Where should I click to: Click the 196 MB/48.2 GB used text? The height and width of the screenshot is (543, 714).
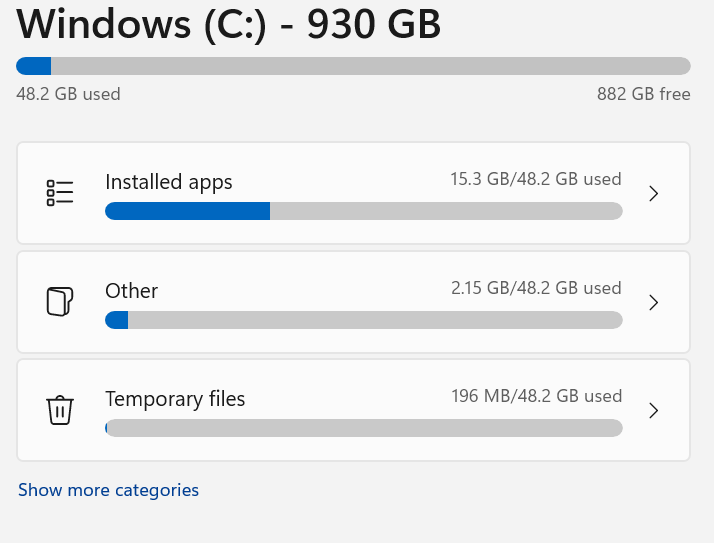click(536, 396)
